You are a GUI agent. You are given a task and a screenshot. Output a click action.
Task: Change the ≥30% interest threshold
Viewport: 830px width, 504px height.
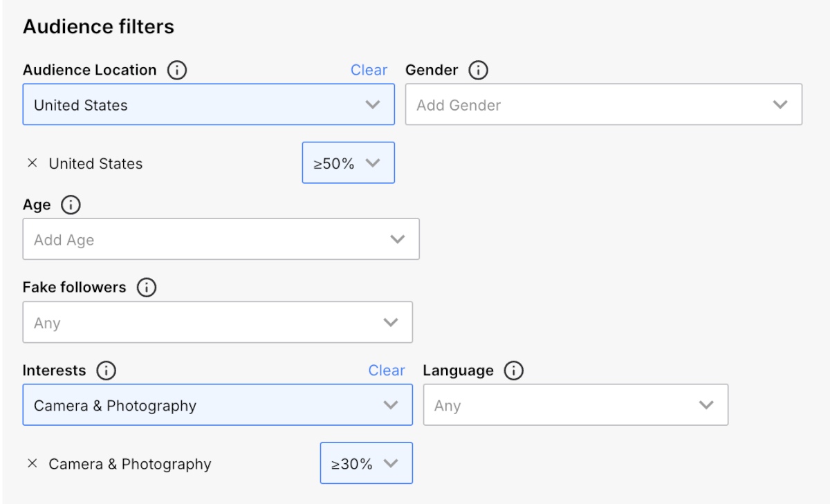(x=366, y=464)
